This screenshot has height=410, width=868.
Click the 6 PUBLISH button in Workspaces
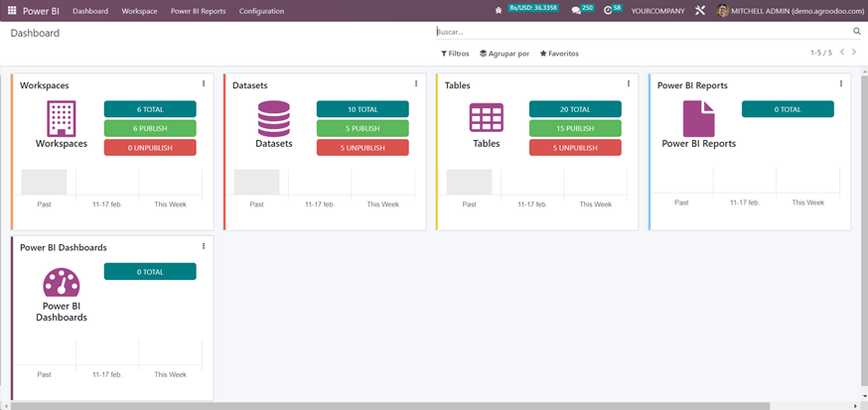pos(150,128)
